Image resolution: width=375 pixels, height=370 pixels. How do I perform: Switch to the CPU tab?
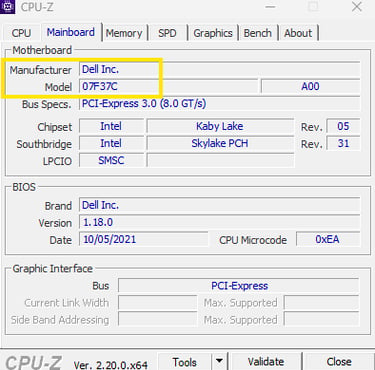(x=21, y=33)
